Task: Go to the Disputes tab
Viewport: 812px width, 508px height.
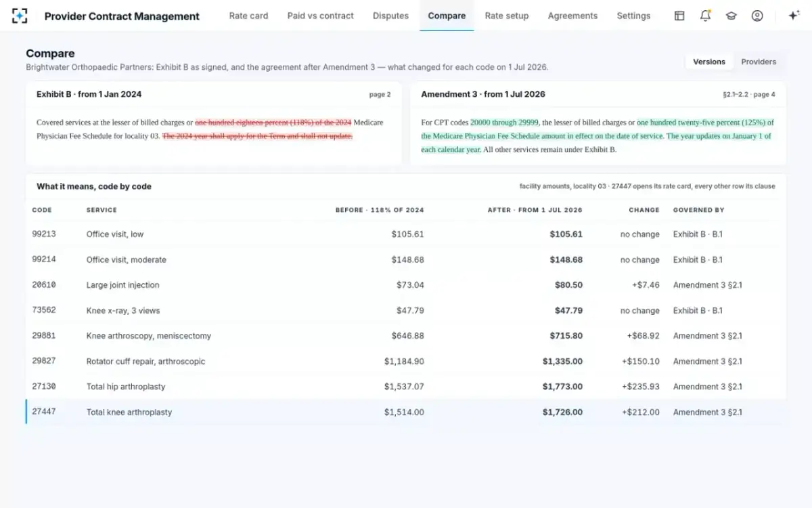Action: pyautogui.click(x=390, y=16)
